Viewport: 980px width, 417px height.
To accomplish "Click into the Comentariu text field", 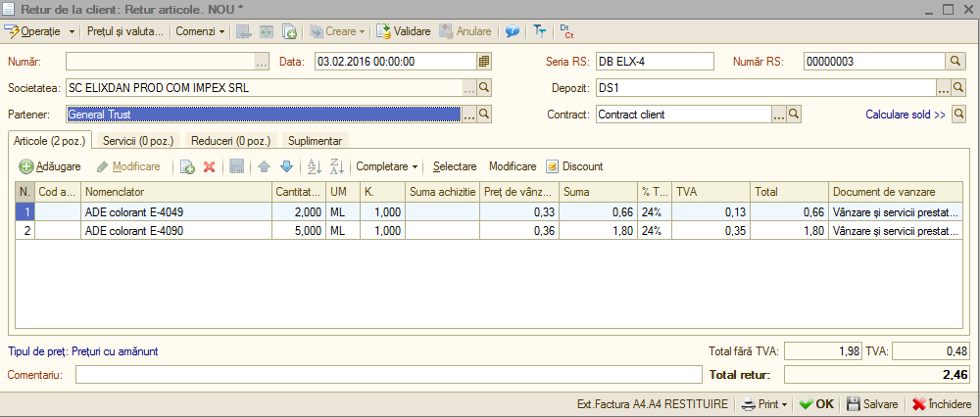I will (x=389, y=375).
